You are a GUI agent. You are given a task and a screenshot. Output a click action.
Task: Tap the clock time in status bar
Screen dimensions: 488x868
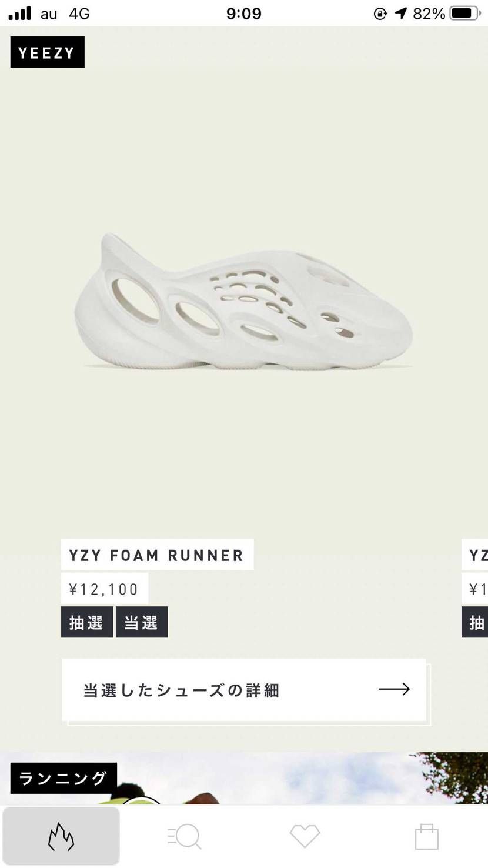(243, 13)
